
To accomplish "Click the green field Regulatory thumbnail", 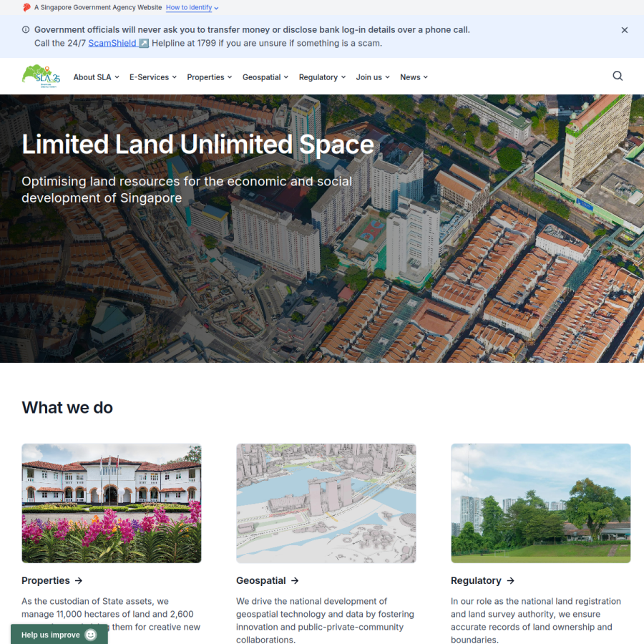I will 540,503.
